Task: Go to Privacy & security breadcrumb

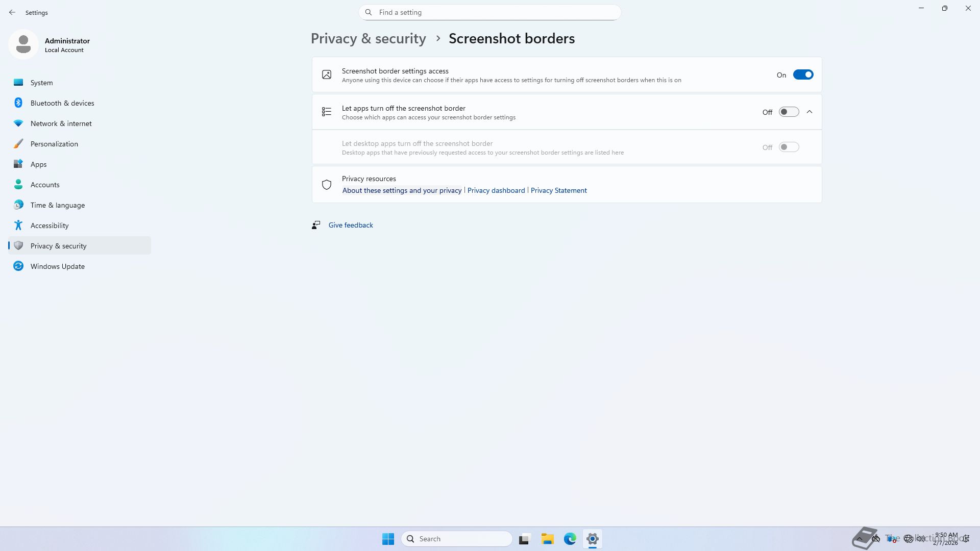Action: (x=368, y=39)
